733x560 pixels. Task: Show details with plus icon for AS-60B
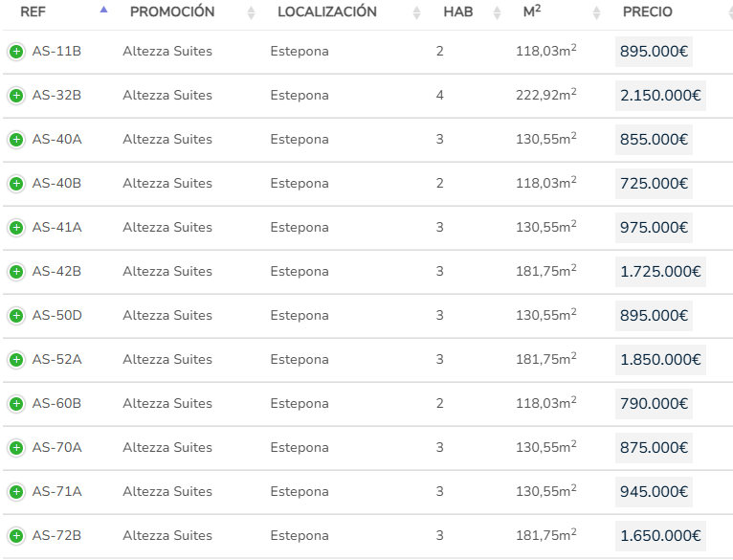pyautogui.click(x=16, y=404)
